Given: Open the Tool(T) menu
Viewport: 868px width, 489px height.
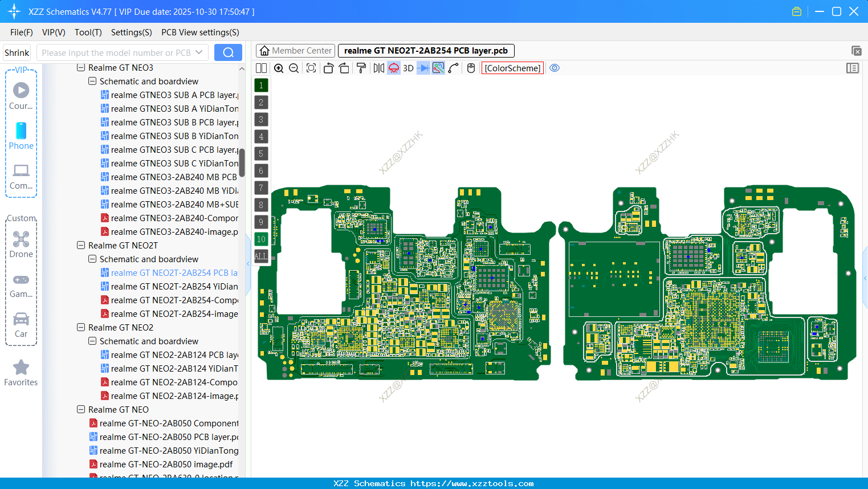Looking at the screenshot, I should (88, 32).
